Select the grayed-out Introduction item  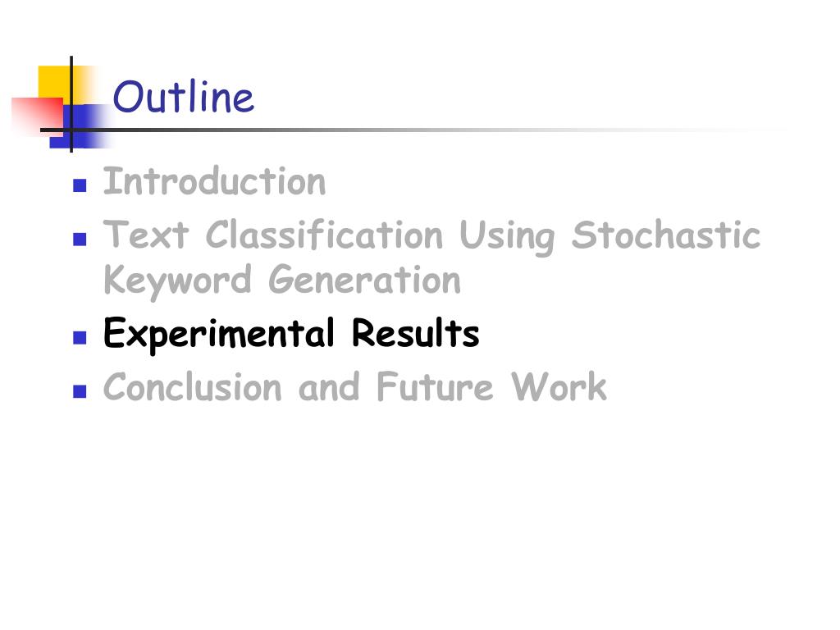pos(214,181)
